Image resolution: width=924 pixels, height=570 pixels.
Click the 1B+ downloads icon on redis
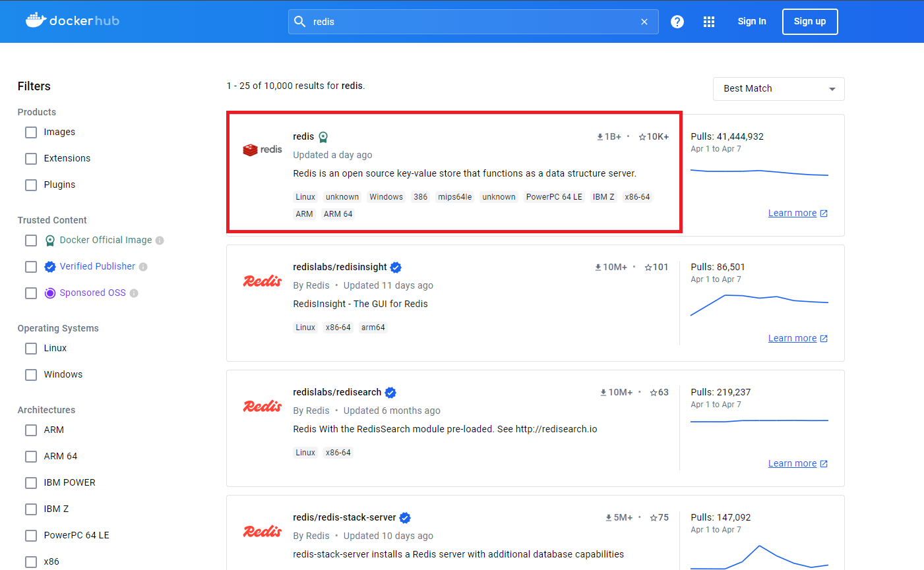click(x=600, y=137)
